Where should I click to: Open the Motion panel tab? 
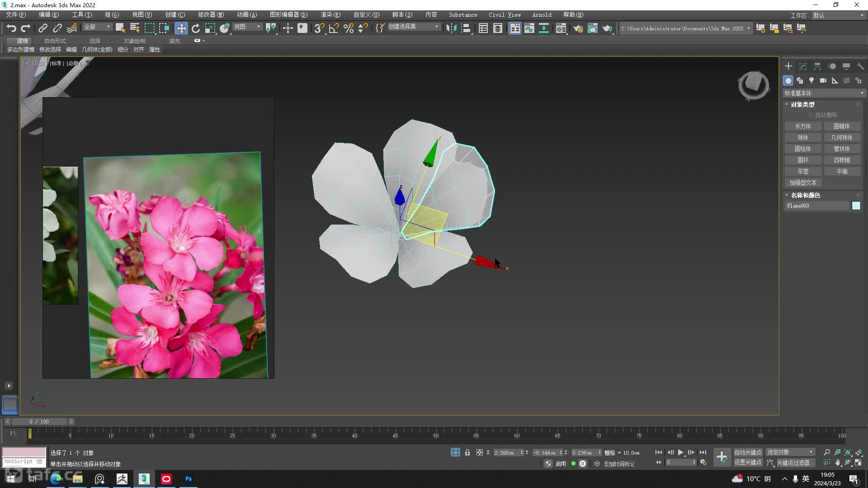point(832,66)
